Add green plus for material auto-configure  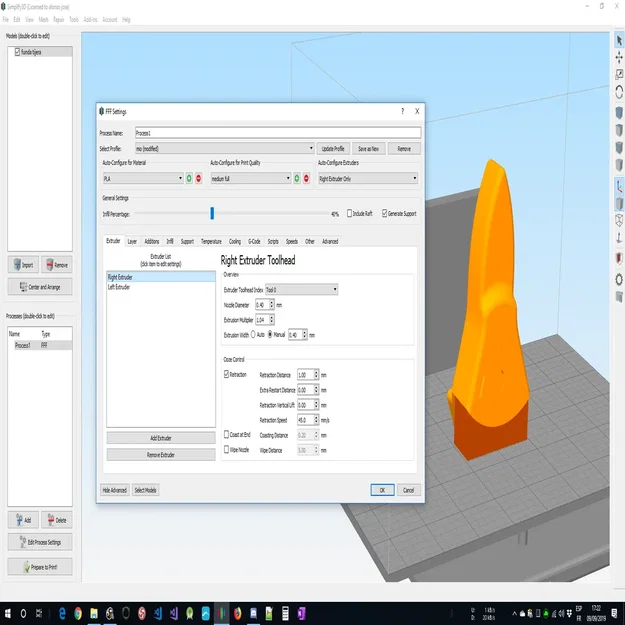189,179
